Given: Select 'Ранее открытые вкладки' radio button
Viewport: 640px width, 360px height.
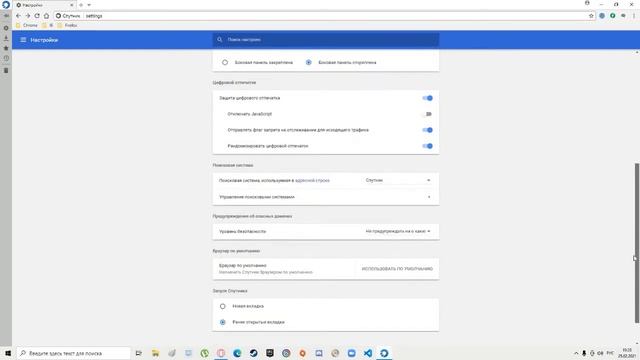Looking at the screenshot, I should click(222, 322).
